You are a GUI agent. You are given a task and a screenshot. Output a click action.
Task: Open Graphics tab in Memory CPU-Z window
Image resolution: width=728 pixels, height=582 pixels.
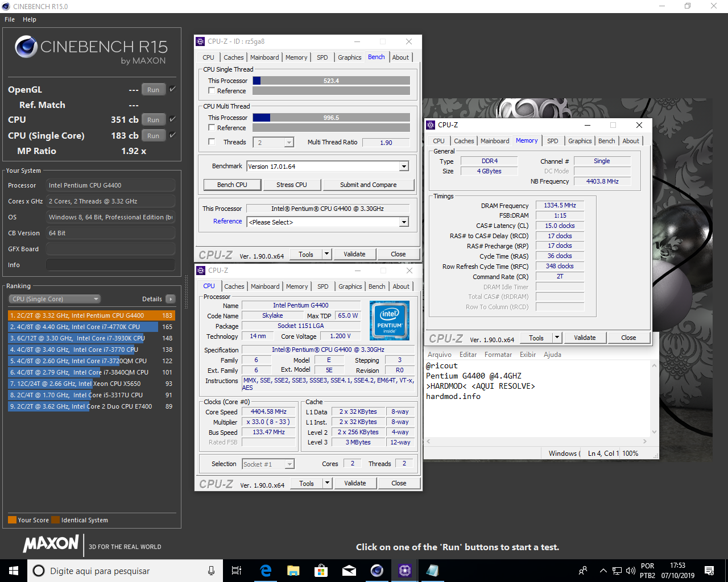point(580,141)
